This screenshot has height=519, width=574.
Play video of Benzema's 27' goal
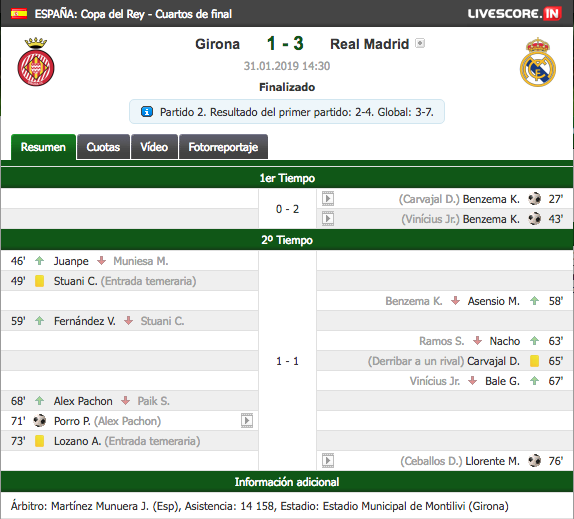point(328,199)
